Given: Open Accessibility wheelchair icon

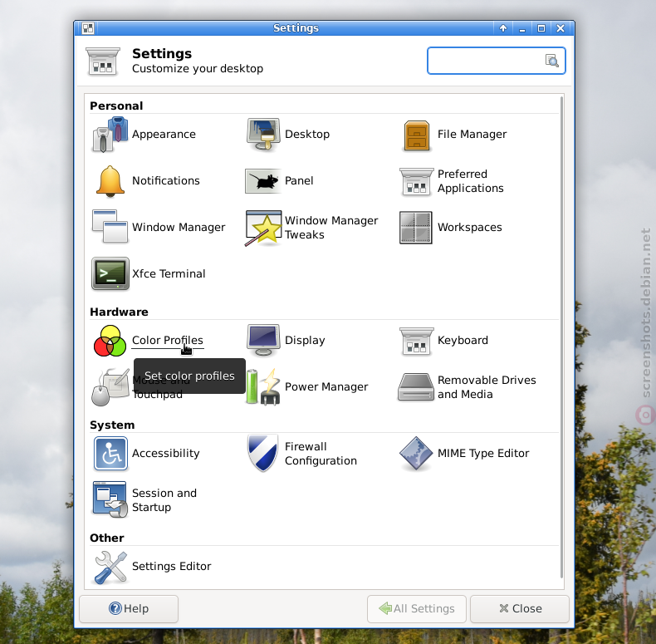Looking at the screenshot, I should (110, 453).
